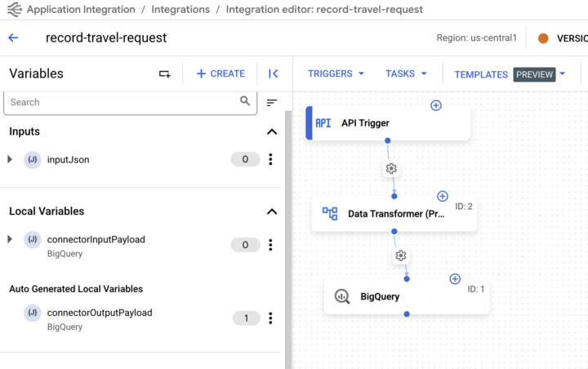
Task: Click the CREATE variable button
Action: point(220,73)
